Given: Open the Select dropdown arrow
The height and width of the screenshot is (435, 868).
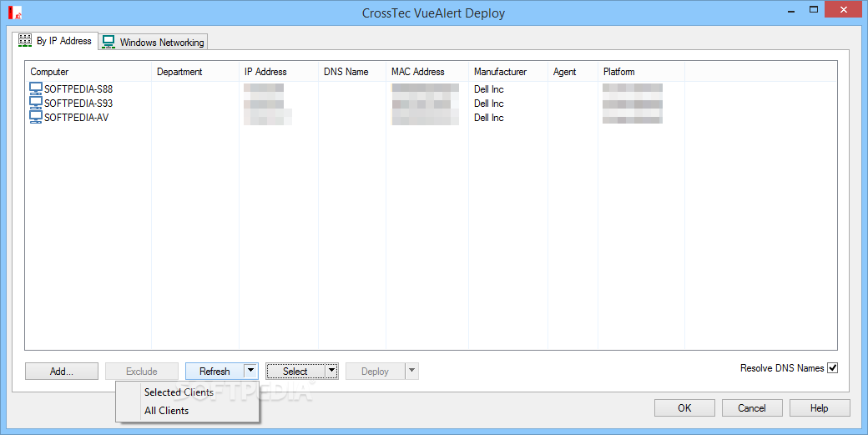Looking at the screenshot, I should pyautogui.click(x=331, y=371).
